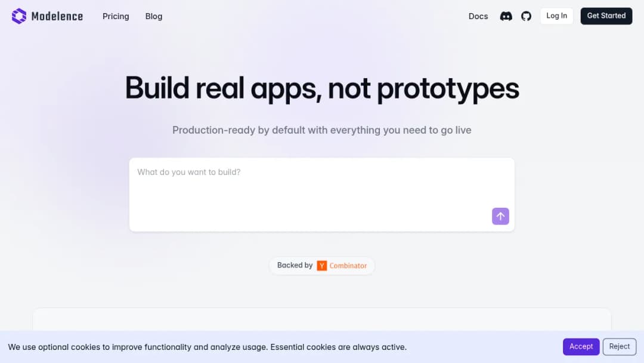Click the Log In button
Viewport: 644px width, 363px height.
click(x=556, y=16)
